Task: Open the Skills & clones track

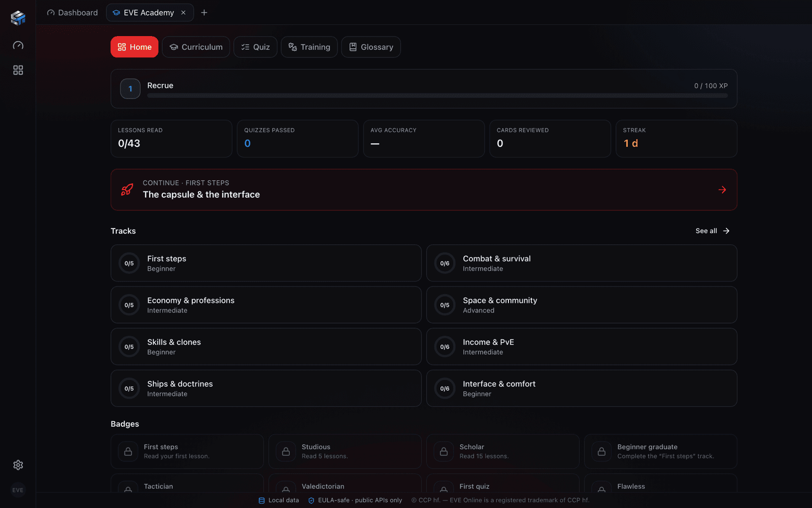Action: (266, 346)
